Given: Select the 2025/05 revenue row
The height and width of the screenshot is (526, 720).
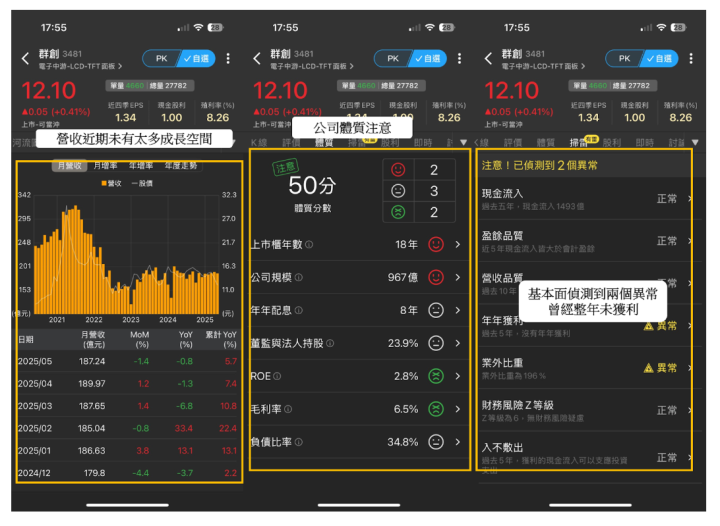Looking at the screenshot, I should tap(127, 362).
